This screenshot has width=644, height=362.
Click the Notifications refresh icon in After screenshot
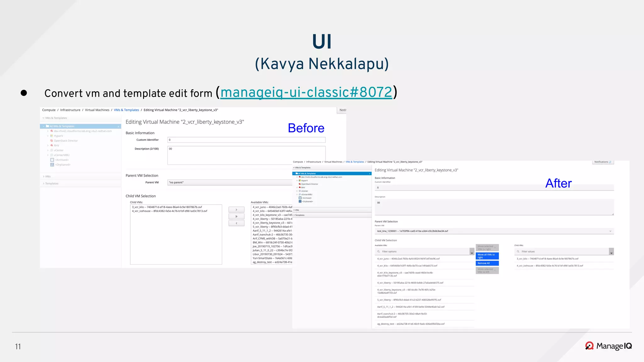[610, 162]
